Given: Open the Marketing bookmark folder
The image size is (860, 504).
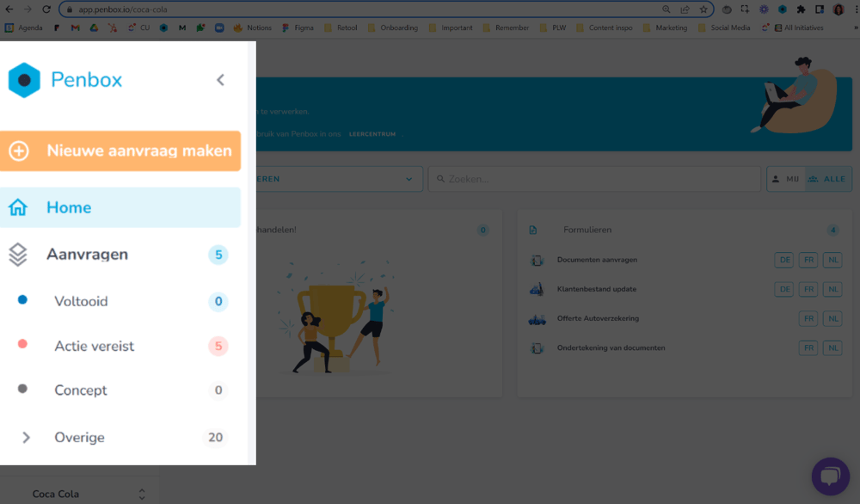Looking at the screenshot, I should pos(666,28).
